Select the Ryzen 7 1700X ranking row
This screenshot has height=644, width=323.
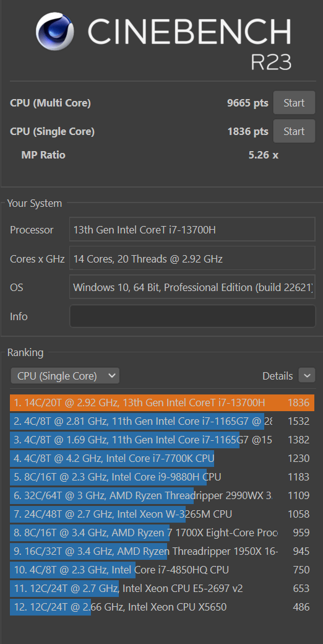click(162, 533)
